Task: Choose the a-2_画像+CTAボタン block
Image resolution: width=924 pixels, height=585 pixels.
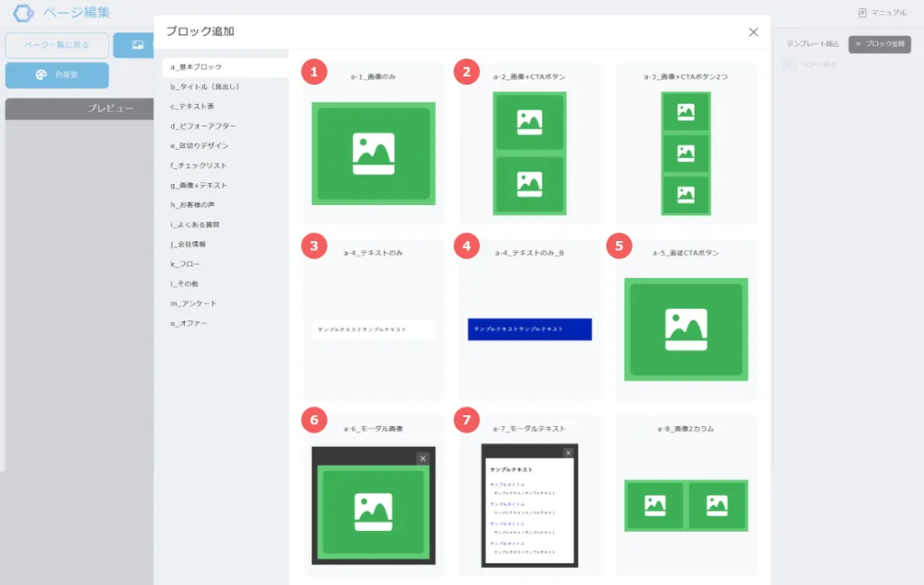Action: (x=530, y=153)
